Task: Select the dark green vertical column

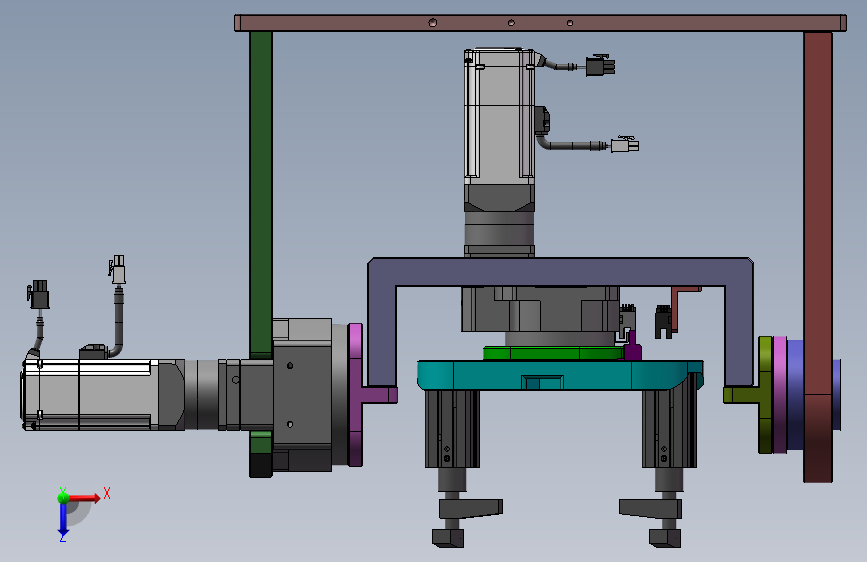Action: (x=261, y=195)
